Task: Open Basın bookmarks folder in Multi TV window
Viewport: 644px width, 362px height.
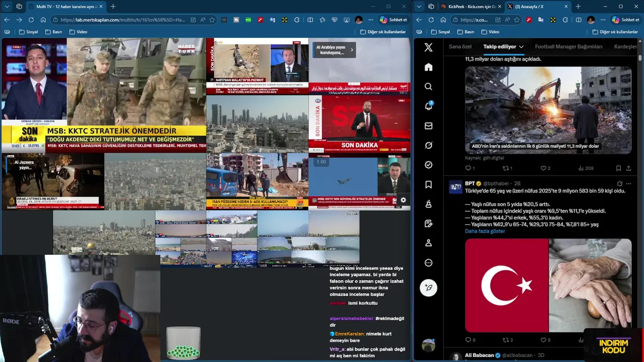Action: pos(54,32)
